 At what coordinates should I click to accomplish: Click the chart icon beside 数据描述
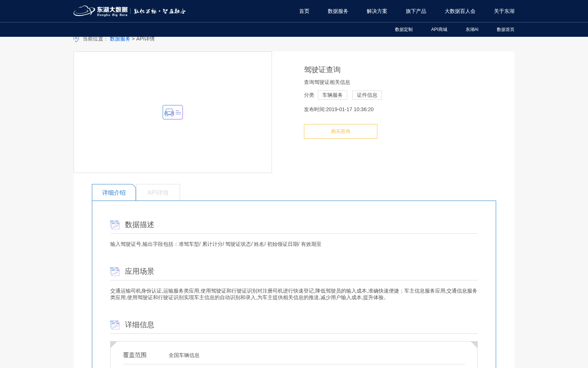tap(115, 224)
